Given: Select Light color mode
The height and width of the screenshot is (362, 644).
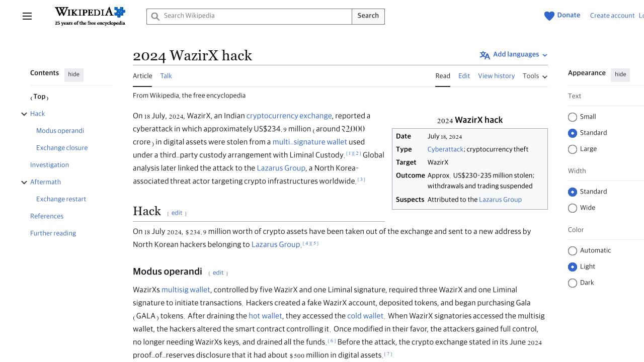Looking at the screenshot, I should (x=573, y=267).
